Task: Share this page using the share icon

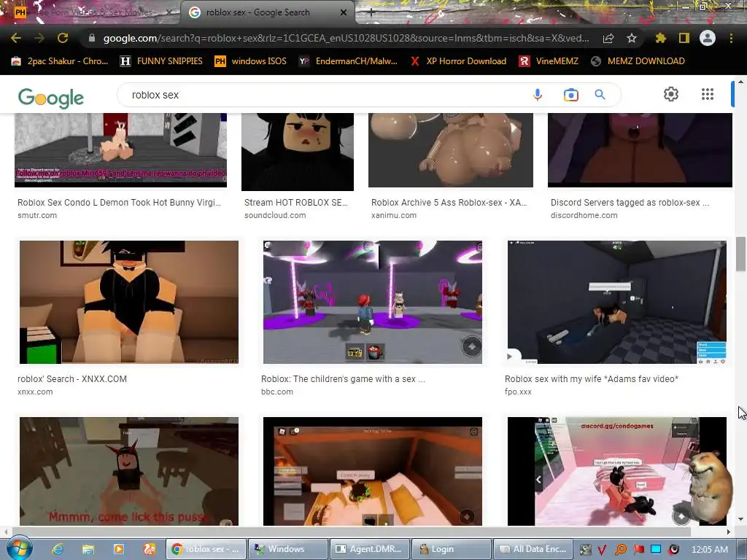Action: click(608, 38)
